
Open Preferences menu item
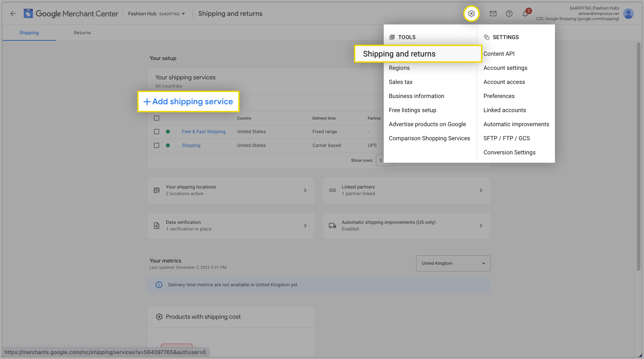point(499,96)
